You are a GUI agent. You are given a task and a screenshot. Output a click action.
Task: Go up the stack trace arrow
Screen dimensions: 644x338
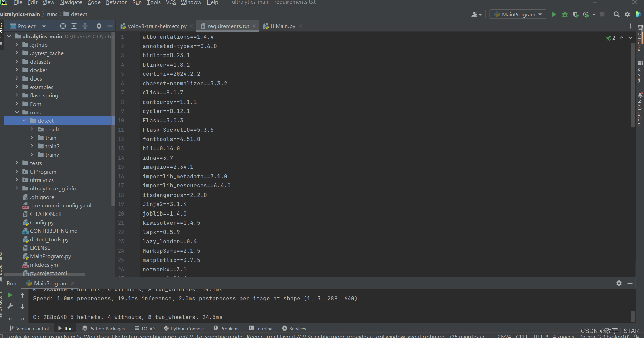click(x=22, y=295)
